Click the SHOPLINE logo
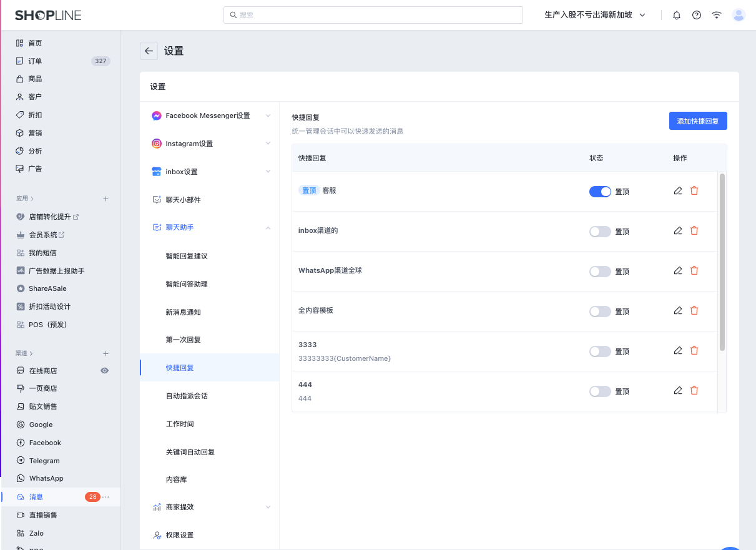This screenshot has width=756, height=550. tap(48, 15)
